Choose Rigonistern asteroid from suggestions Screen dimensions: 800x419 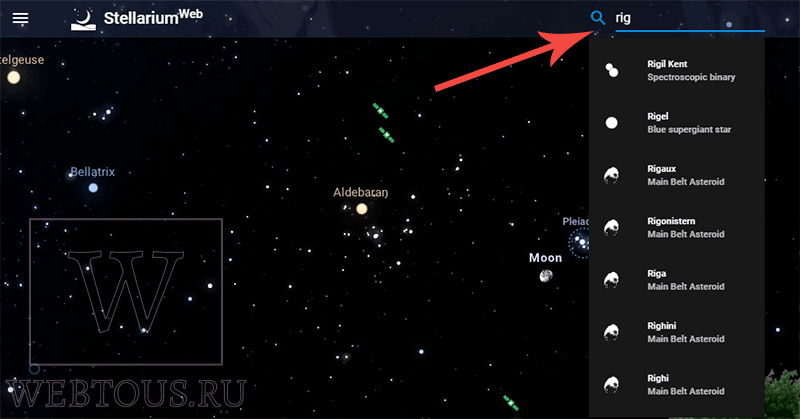tap(677, 228)
